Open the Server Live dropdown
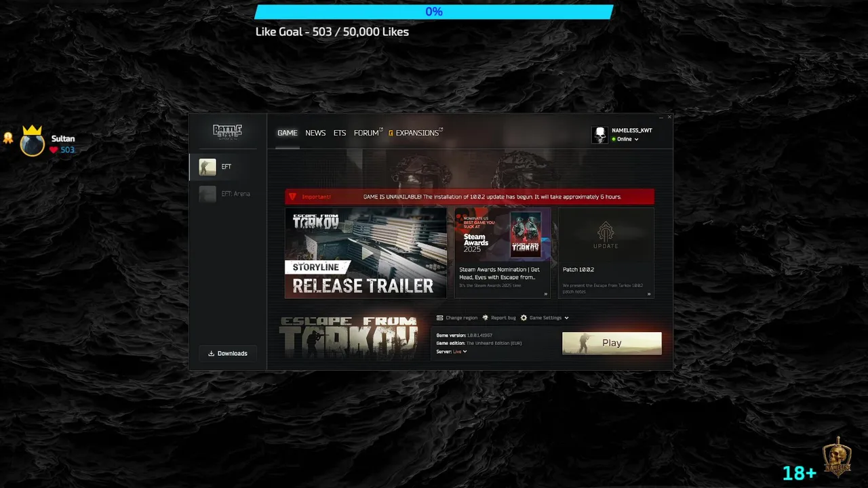The image size is (868, 488). click(x=460, y=352)
